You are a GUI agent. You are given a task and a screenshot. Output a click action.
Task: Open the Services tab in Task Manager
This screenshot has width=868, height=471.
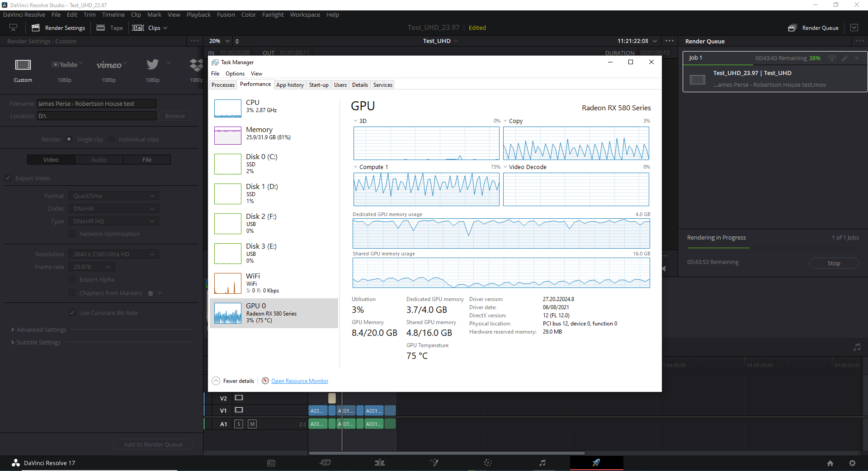click(383, 85)
